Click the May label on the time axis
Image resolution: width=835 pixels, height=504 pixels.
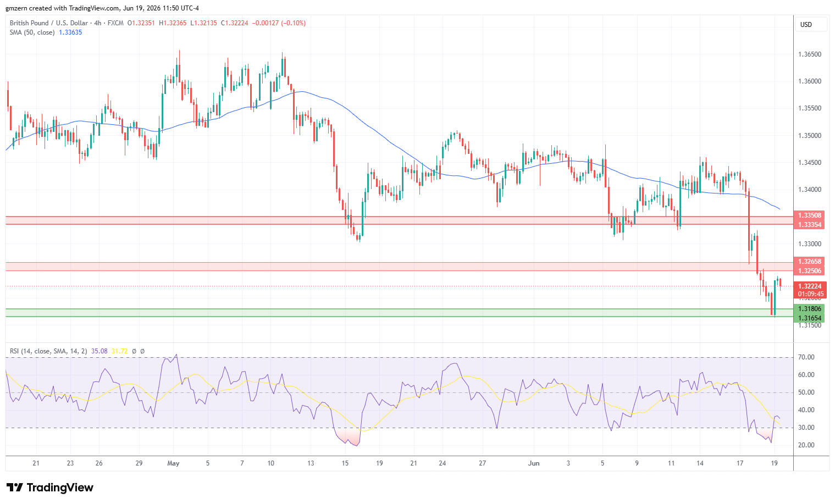click(x=174, y=463)
